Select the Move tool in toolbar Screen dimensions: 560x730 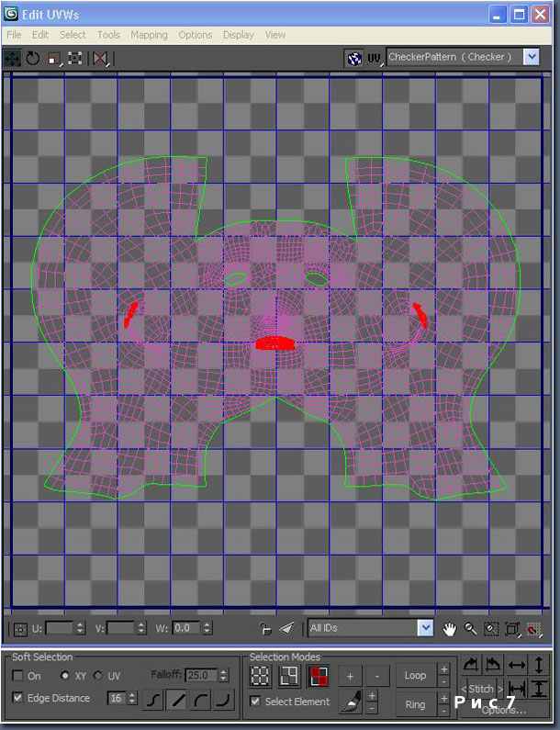coord(13,58)
